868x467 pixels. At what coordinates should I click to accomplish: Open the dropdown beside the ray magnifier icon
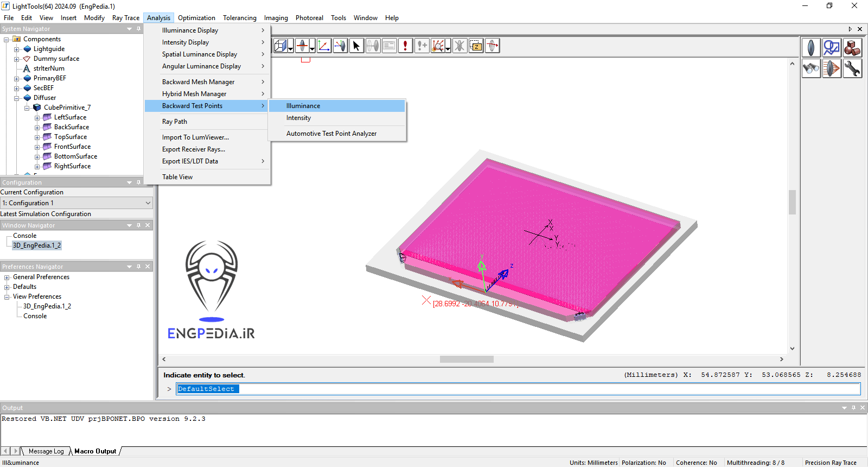tap(448, 46)
